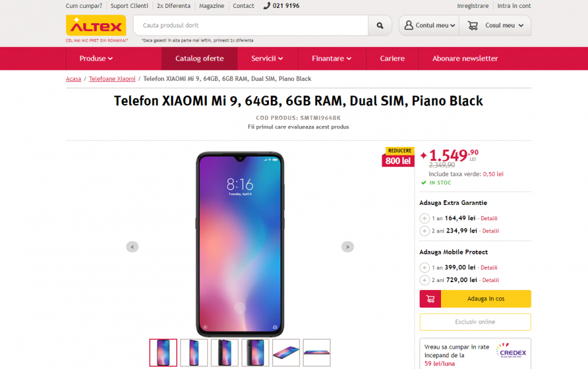Go to Cariere menu item
Viewport: 588px width, 369px height.
pyautogui.click(x=392, y=59)
